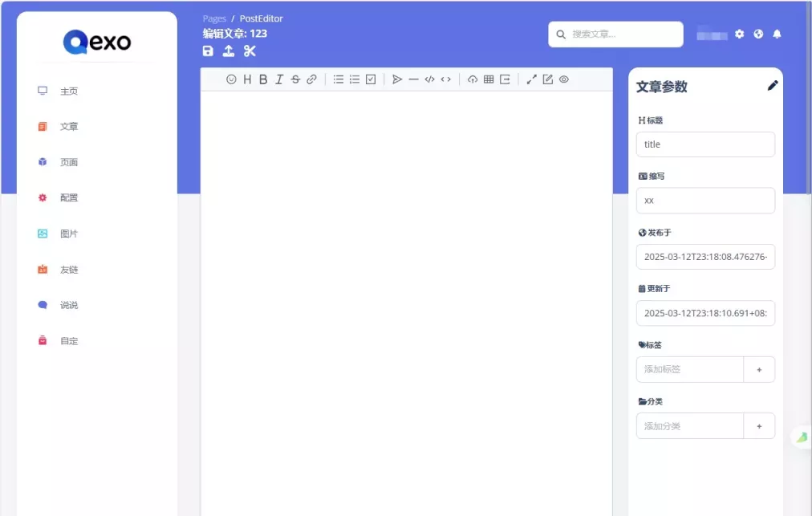Toggle the task list checkbox format
Image resolution: width=812 pixels, height=516 pixels.
tap(371, 79)
